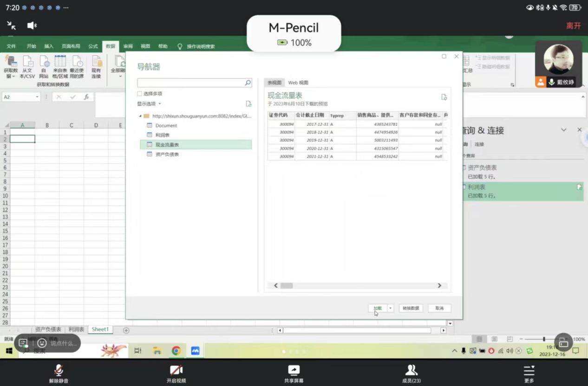Switch to the Web 视图 tab
The image size is (588, 386).
point(298,83)
